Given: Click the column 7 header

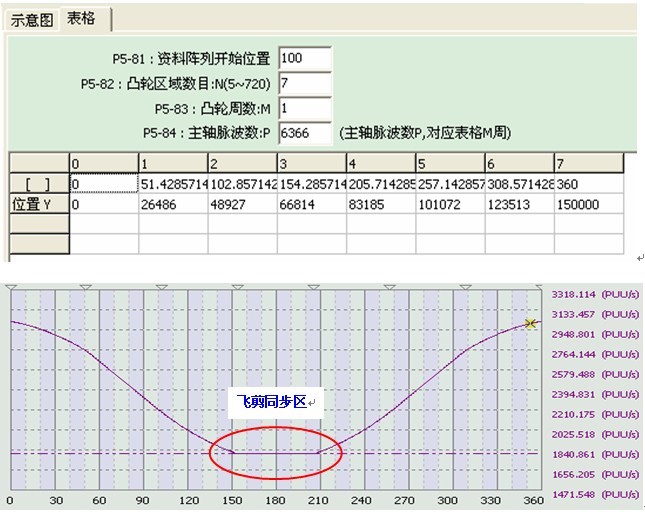Looking at the screenshot, I should tap(588, 164).
